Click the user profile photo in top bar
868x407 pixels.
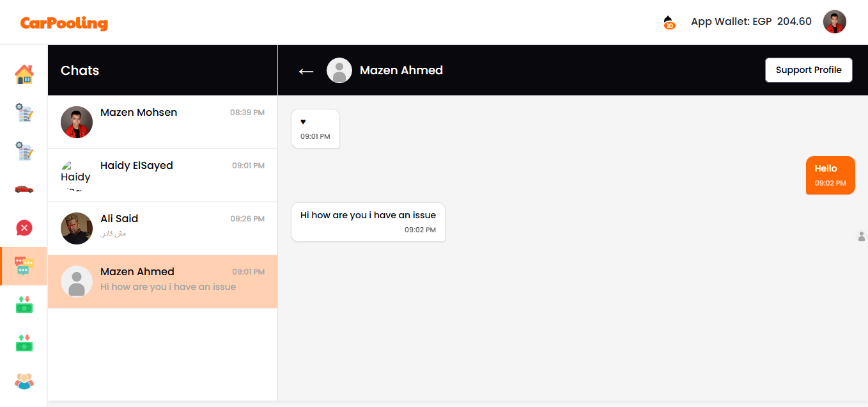834,22
